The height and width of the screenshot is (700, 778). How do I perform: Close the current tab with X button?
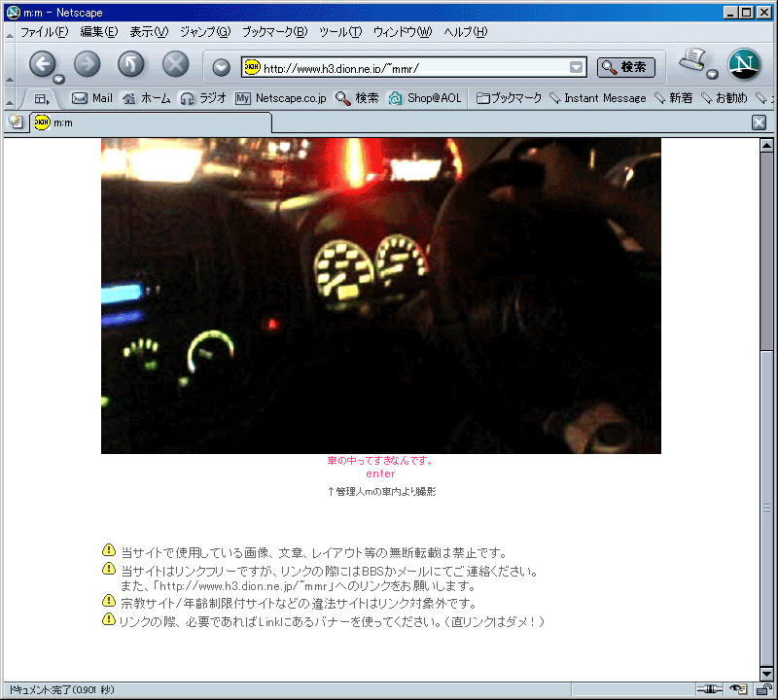759,122
